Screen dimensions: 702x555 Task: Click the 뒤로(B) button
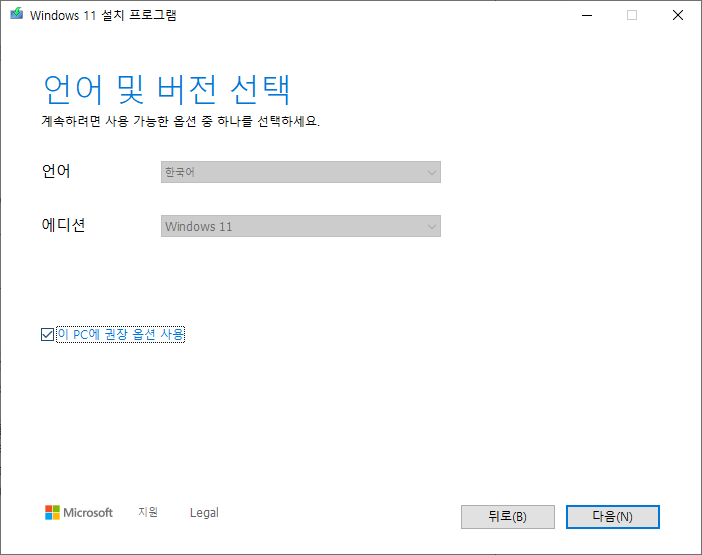pos(508,517)
